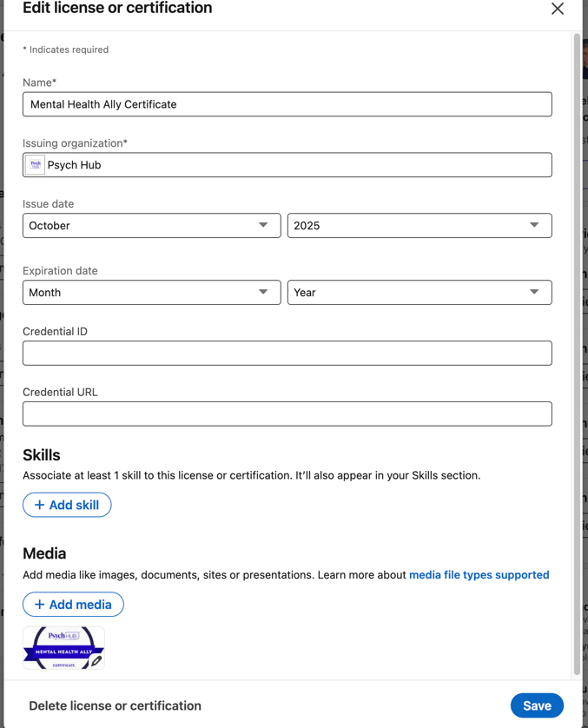Expand the Expiration date Month dropdown
Image resolution: width=588 pixels, height=728 pixels.
point(151,293)
